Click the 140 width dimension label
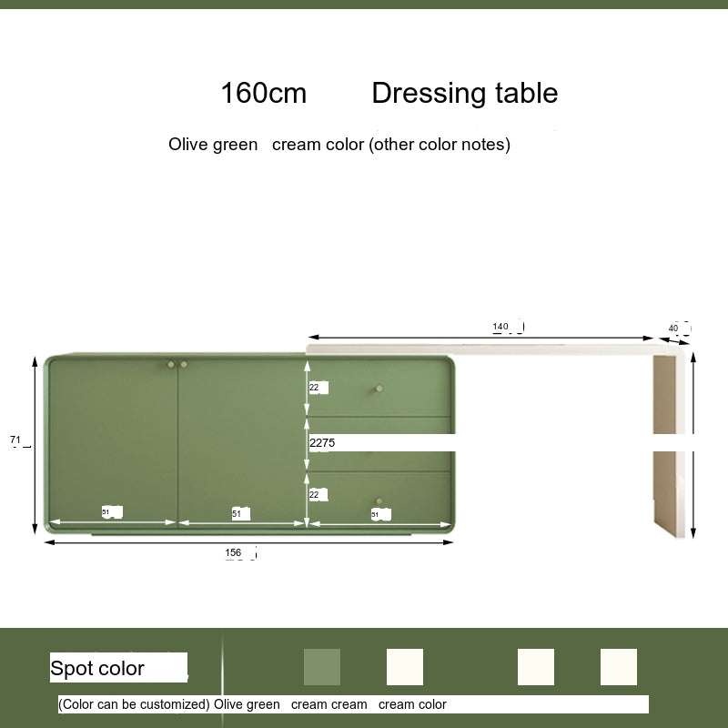This screenshot has width=728, height=728. pos(500,327)
